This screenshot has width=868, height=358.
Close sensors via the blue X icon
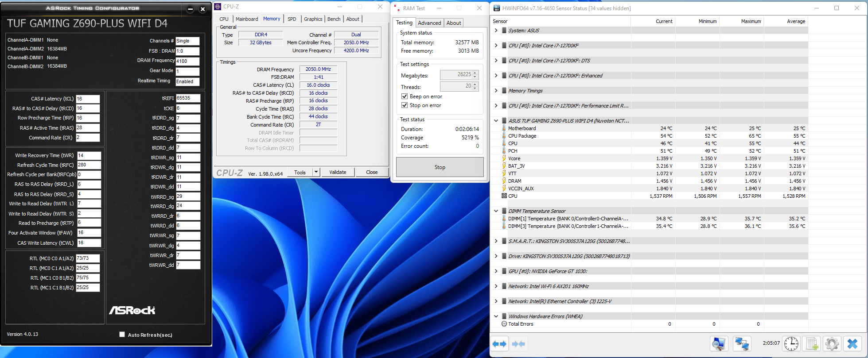tap(852, 344)
